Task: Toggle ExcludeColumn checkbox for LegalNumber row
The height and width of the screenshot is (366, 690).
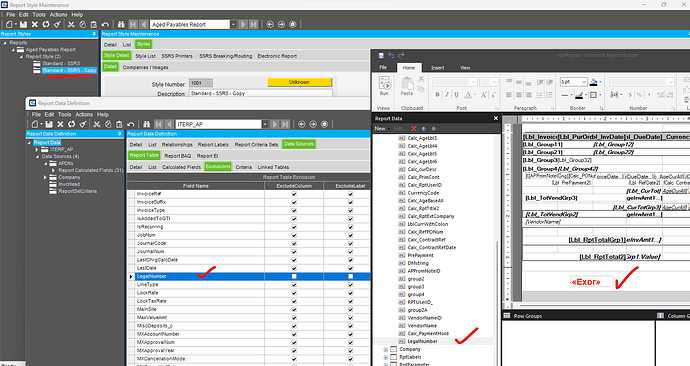Action: tap(294, 276)
